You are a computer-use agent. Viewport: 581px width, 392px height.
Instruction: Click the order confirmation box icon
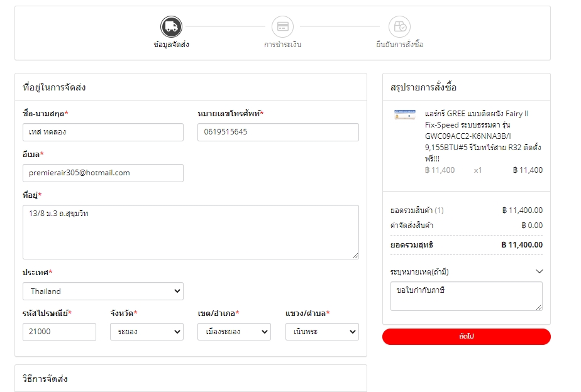click(x=399, y=26)
